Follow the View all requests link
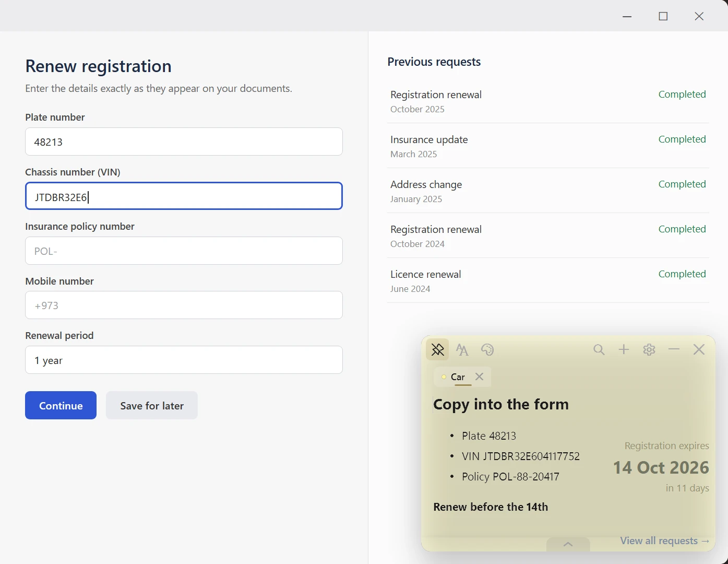 [665, 540]
